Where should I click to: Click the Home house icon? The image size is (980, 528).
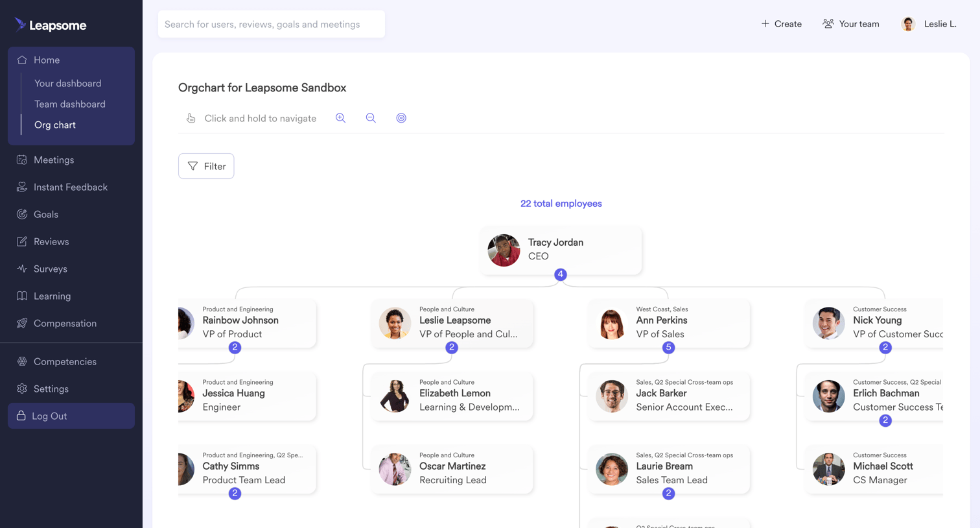click(x=22, y=60)
